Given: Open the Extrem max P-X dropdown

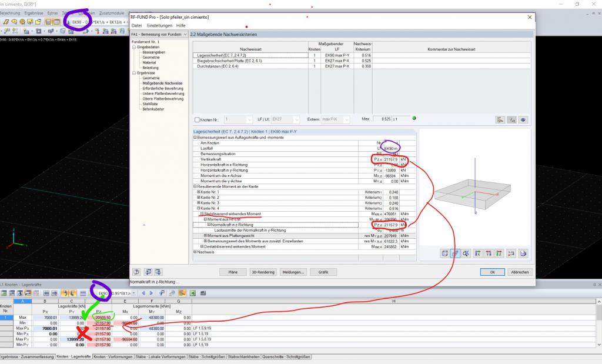Looking at the screenshot, I should (346, 120).
